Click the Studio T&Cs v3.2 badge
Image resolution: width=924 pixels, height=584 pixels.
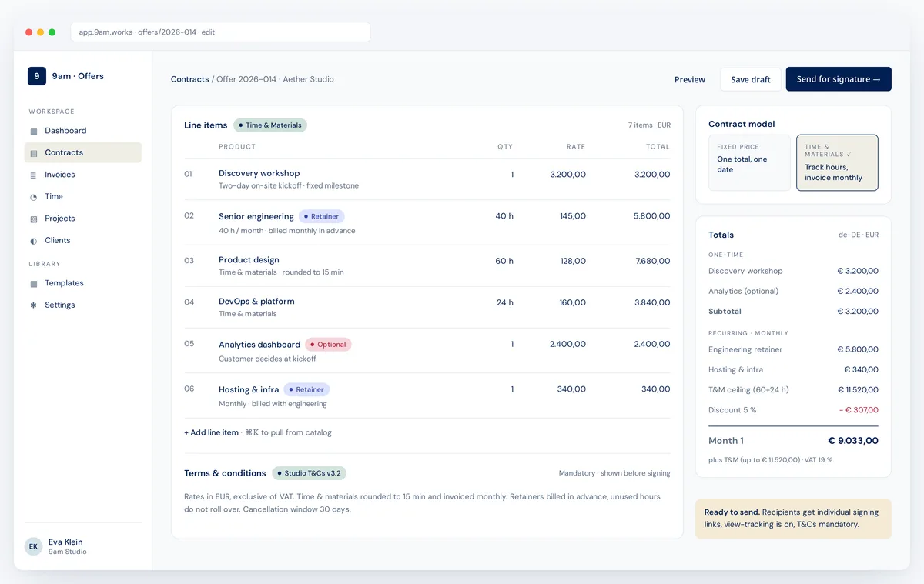(x=309, y=473)
